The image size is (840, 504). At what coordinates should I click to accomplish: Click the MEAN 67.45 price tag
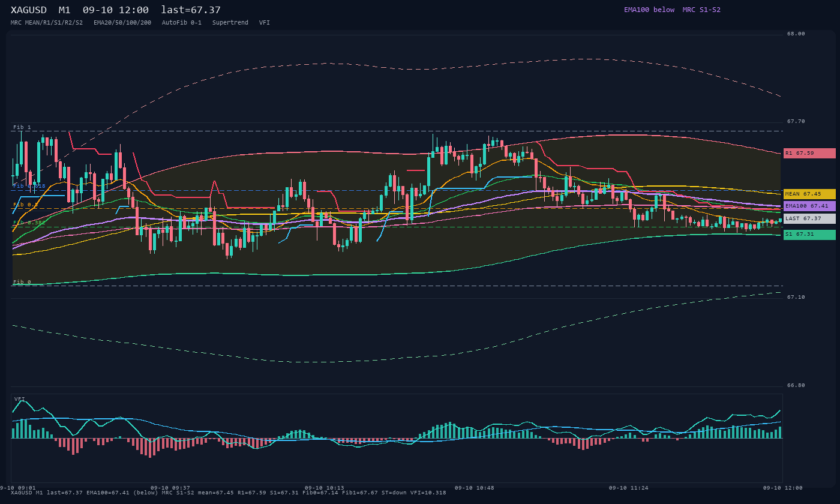[809, 194]
